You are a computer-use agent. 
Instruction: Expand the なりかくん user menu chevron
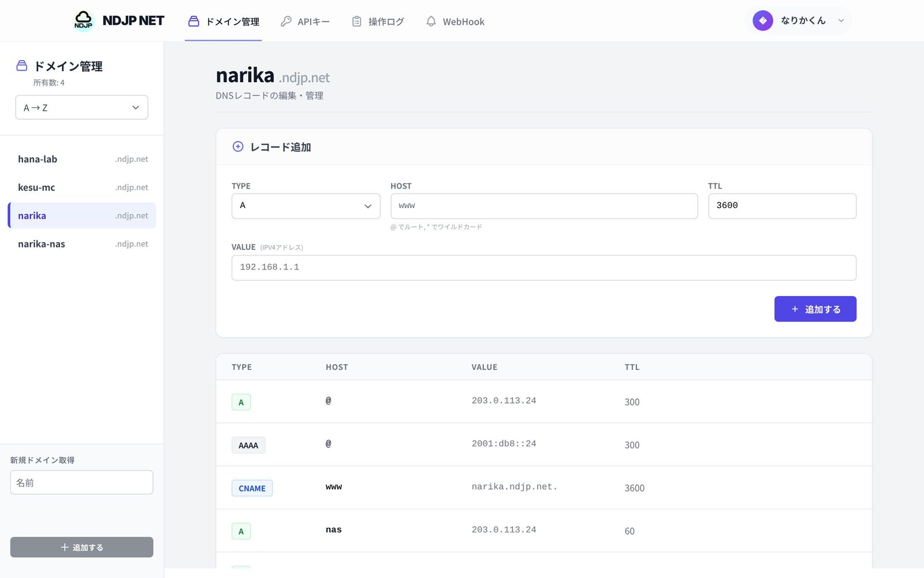(841, 21)
